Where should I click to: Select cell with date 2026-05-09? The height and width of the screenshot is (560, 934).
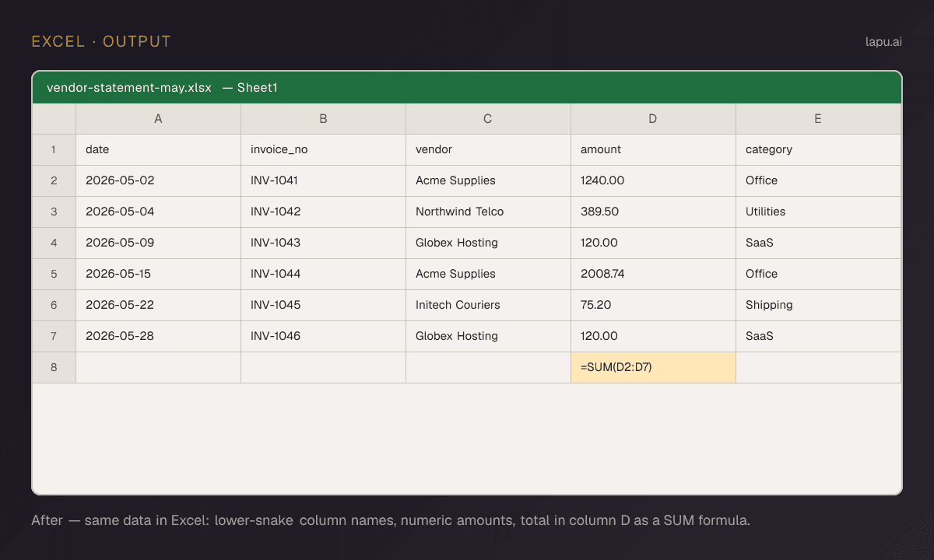[x=159, y=243]
